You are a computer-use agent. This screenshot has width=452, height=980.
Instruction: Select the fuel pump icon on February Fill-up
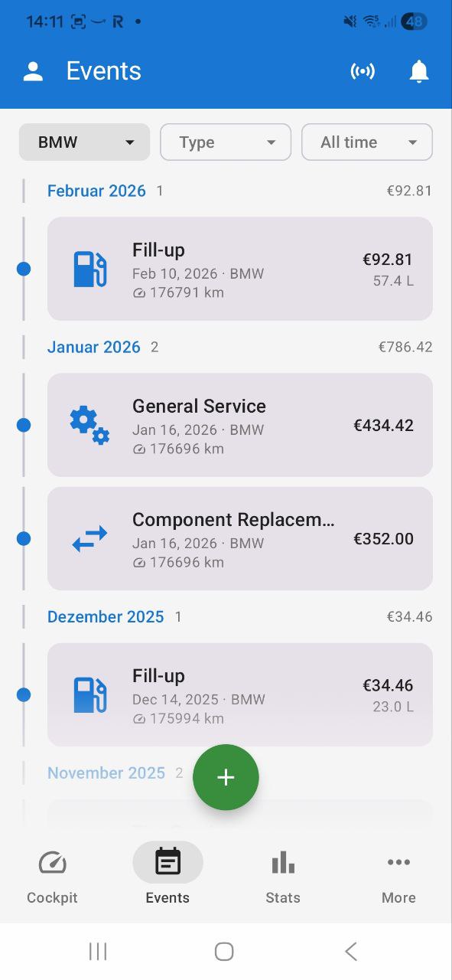point(89,269)
